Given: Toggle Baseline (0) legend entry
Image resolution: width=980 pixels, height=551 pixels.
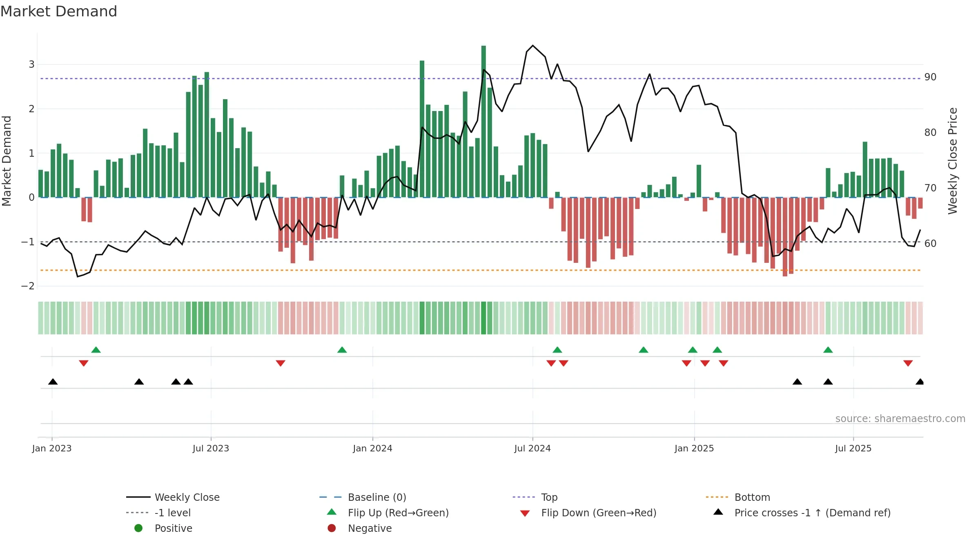Looking at the screenshot, I should pos(363,497).
